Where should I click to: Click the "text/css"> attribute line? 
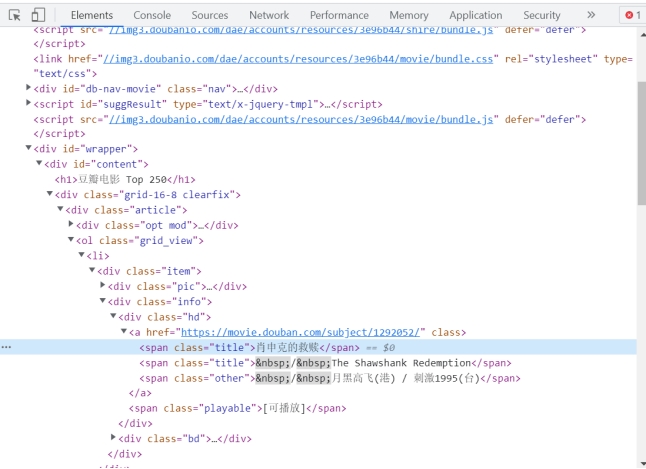(66, 74)
